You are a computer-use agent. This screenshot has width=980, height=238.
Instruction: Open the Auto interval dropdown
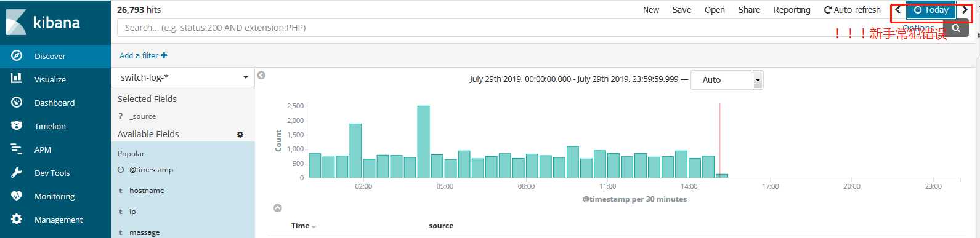point(726,80)
